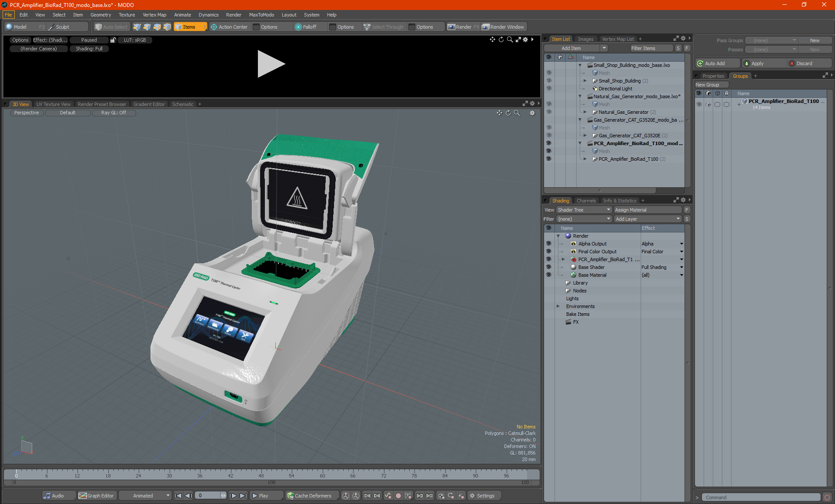Image resolution: width=835 pixels, height=504 pixels.
Task: Click Assign Material button
Action: coord(648,210)
